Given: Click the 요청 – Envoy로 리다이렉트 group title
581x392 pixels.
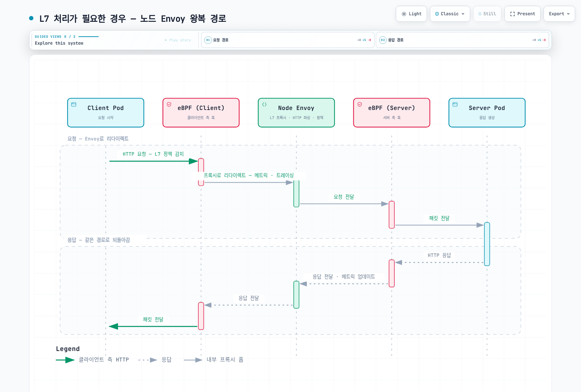Looking at the screenshot, I should pos(98,139).
